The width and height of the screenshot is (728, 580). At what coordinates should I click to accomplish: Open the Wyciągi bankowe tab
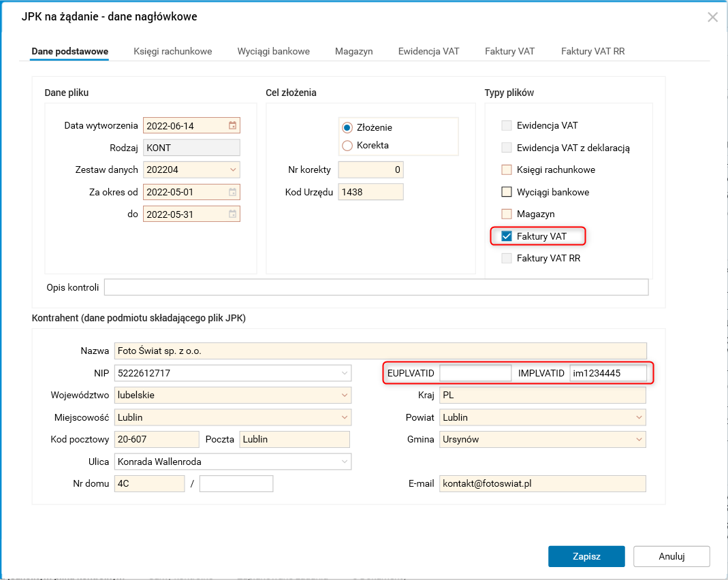(273, 51)
